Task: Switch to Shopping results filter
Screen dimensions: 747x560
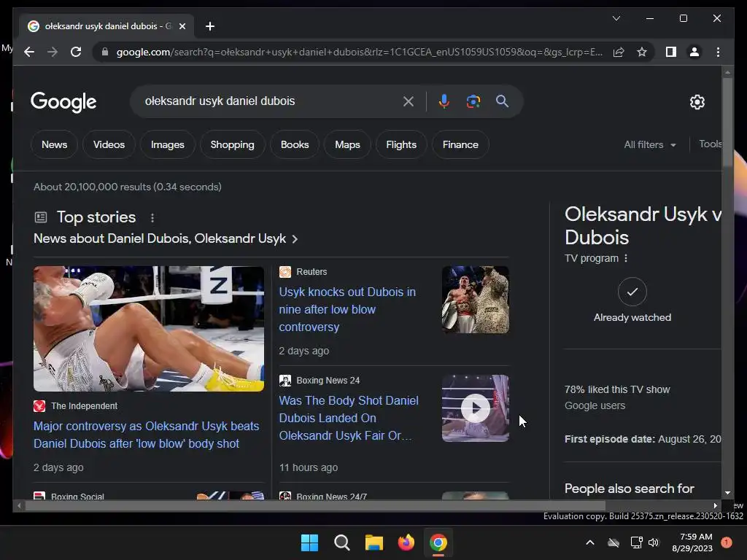Action: (233, 145)
